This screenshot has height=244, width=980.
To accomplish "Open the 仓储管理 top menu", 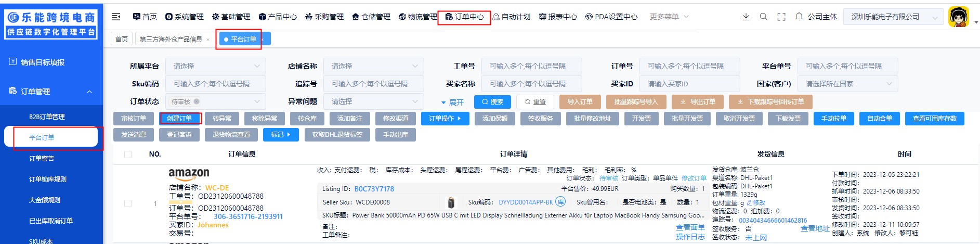I will 371,17.
